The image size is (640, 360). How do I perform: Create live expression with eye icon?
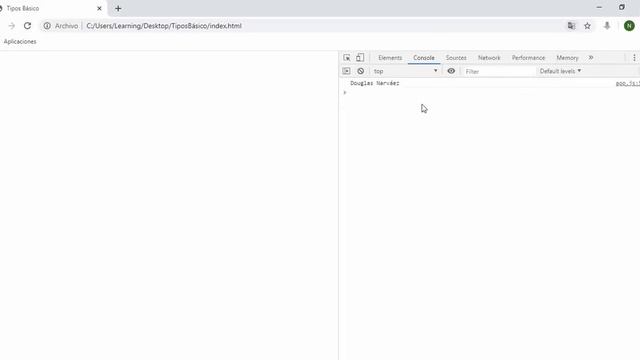[451, 71]
